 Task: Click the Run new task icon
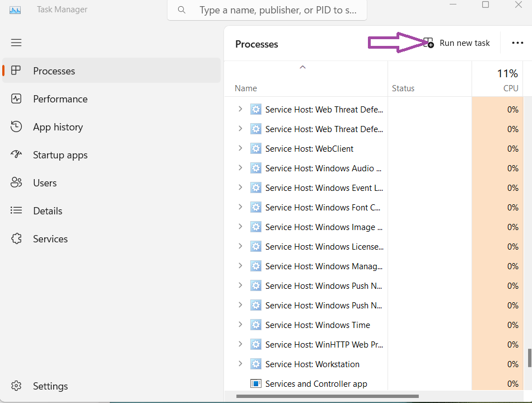point(428,43)
